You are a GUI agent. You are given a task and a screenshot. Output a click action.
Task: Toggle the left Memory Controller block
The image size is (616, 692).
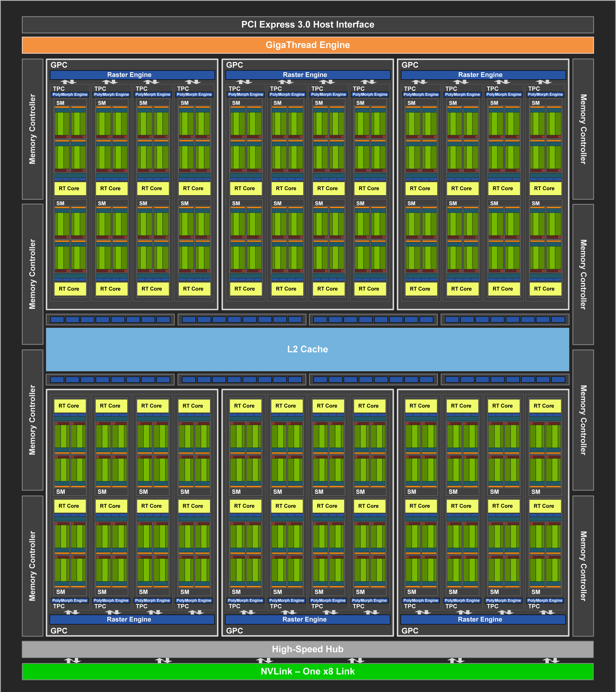[x=33, y=129]
